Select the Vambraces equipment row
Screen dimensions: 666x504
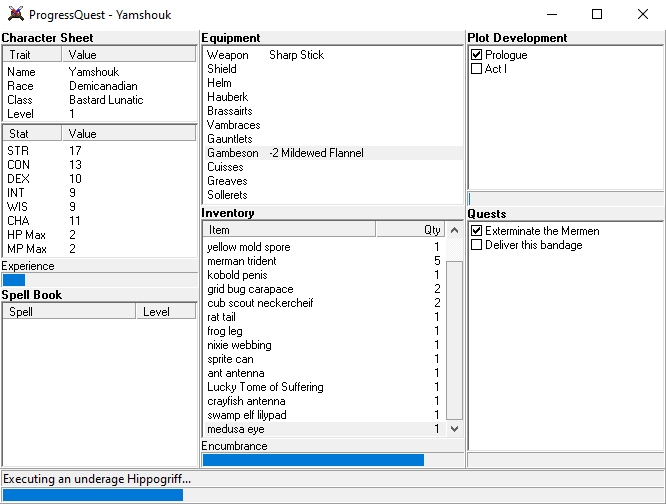click(333, 125)
